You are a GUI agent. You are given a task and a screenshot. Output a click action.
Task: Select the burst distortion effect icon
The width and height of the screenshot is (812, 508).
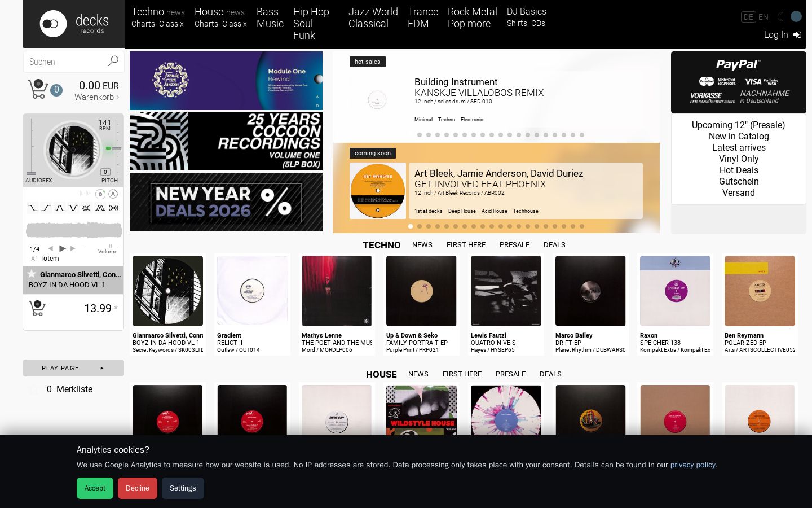pyautogui.click(x=86, y=208)
